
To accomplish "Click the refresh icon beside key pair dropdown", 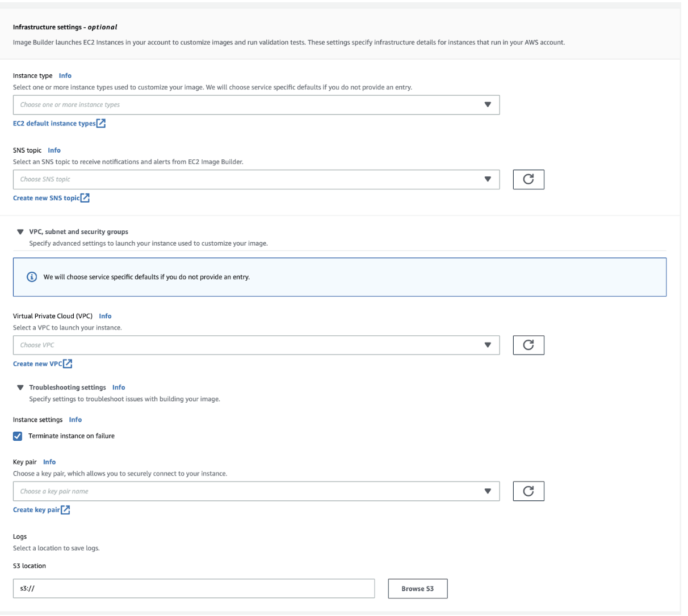I will 528,491.
